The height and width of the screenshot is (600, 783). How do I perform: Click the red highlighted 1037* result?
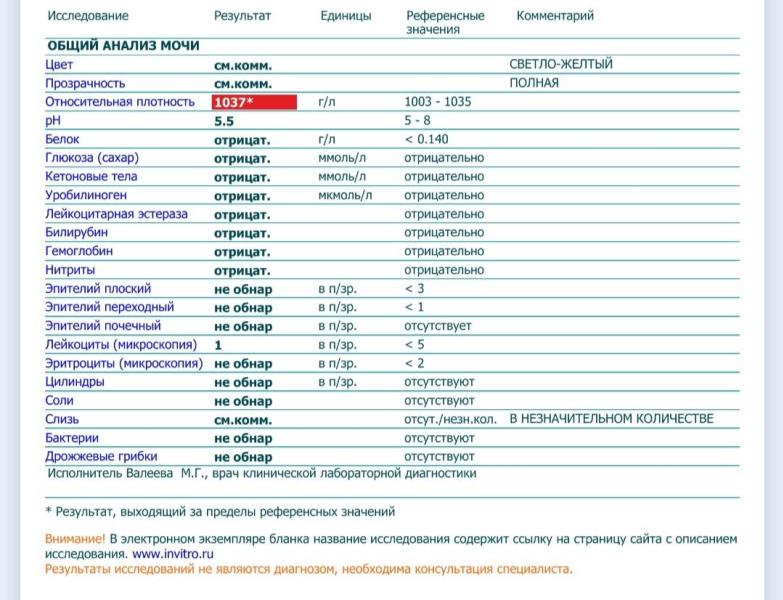(x=254, y=102)
